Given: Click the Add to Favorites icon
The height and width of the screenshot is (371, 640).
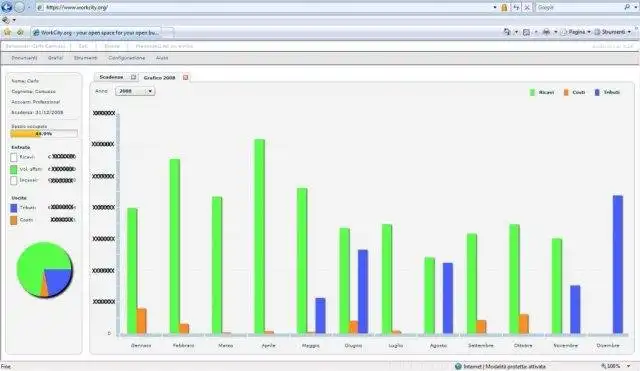Looking at the screenshot, I should 20,32.
